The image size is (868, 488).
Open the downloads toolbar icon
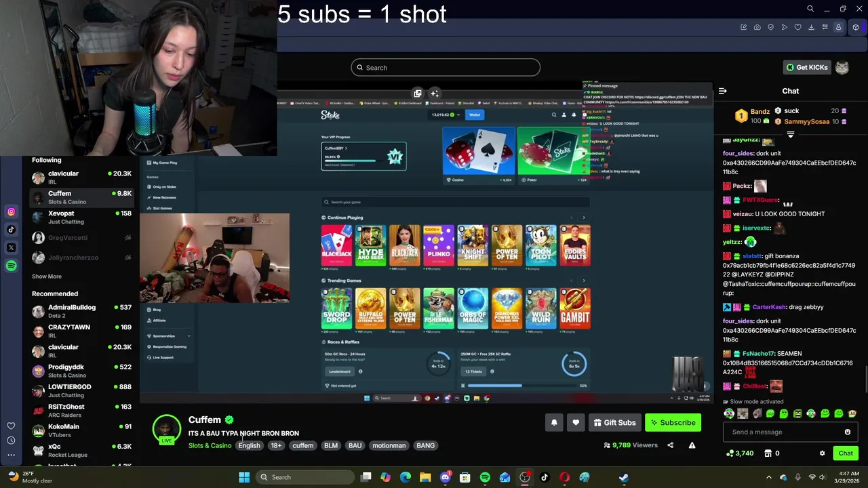pos(812,27)
